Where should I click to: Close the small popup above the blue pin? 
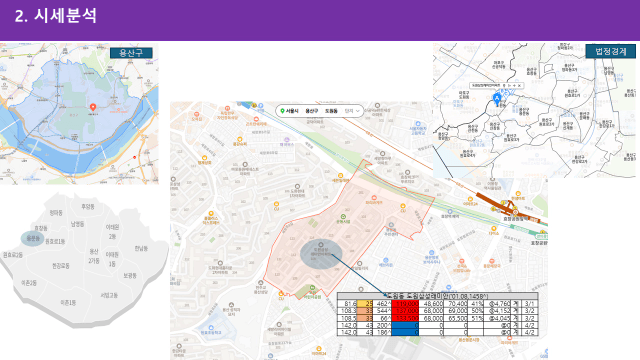point(520,86)
